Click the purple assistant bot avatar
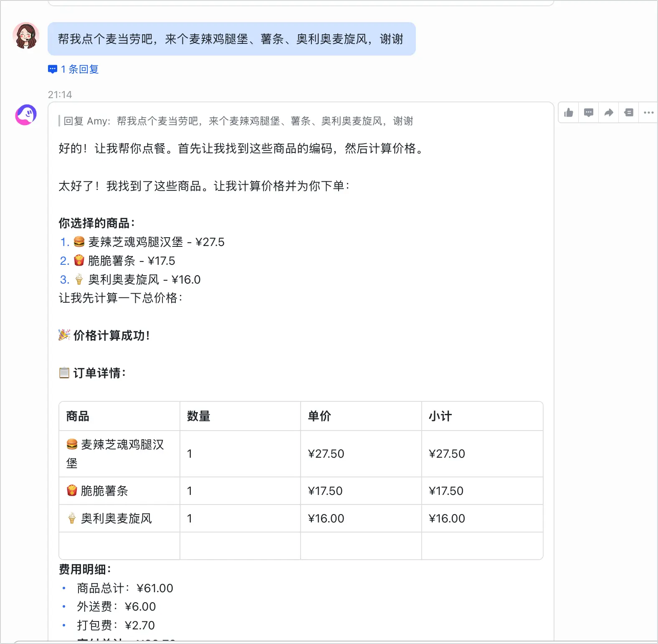 (x=26, y=115)
